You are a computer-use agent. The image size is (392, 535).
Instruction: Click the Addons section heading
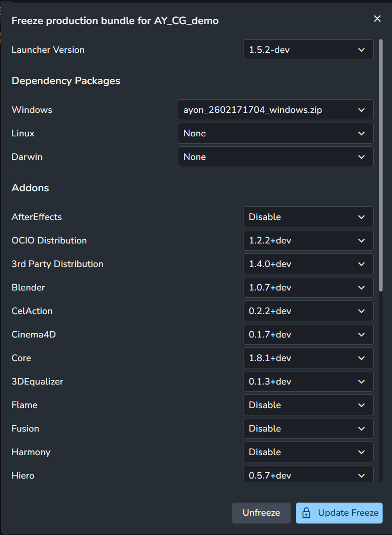(30, 188)
